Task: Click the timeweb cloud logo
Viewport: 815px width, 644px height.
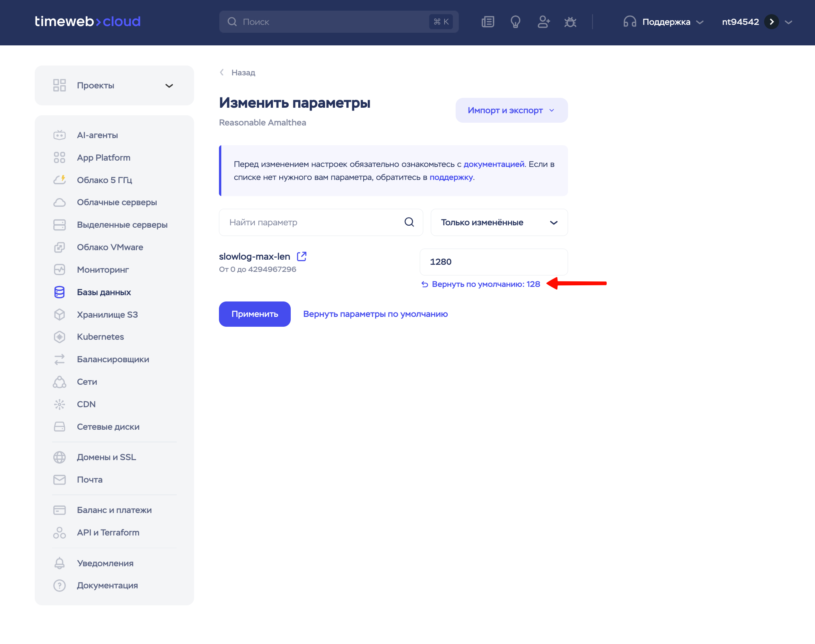Action: click(88, 21)
